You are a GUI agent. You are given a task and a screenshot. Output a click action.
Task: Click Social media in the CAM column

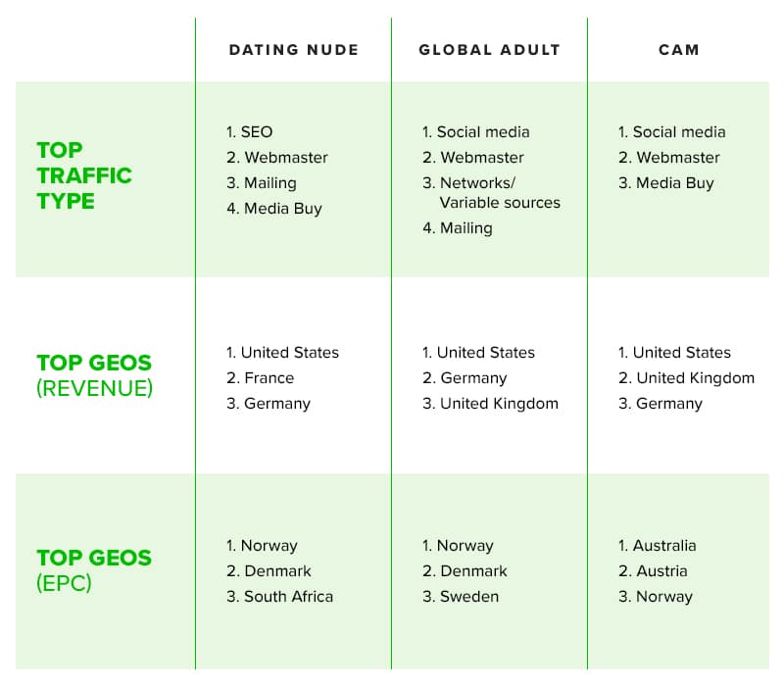click(678, 132)
